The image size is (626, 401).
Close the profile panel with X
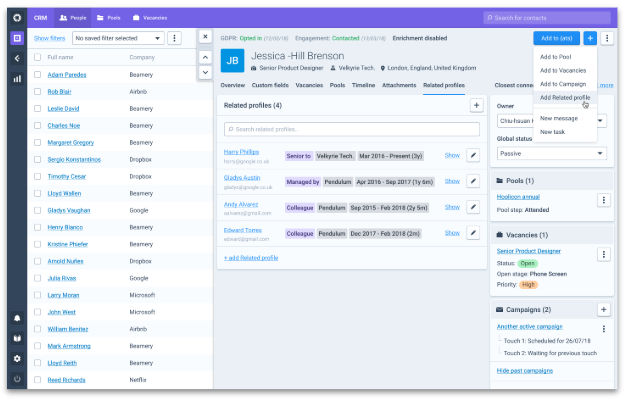205,36
